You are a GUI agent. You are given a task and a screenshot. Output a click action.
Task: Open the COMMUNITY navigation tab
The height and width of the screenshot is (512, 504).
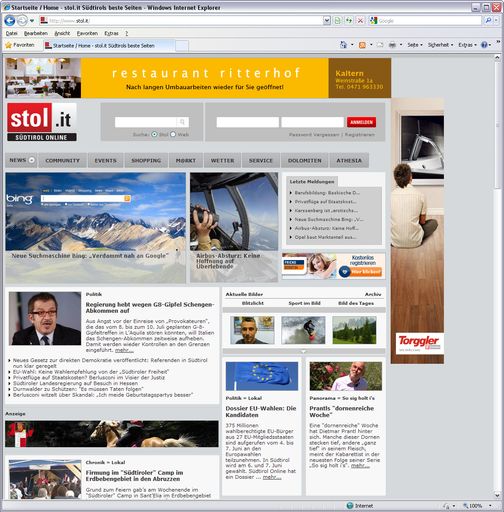(x=63, y=160)
